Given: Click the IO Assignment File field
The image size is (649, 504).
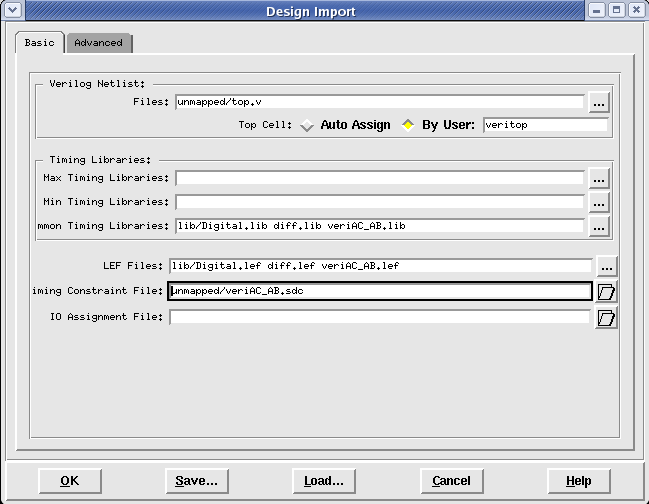Looking at the screenshot, I should [380, 317].
